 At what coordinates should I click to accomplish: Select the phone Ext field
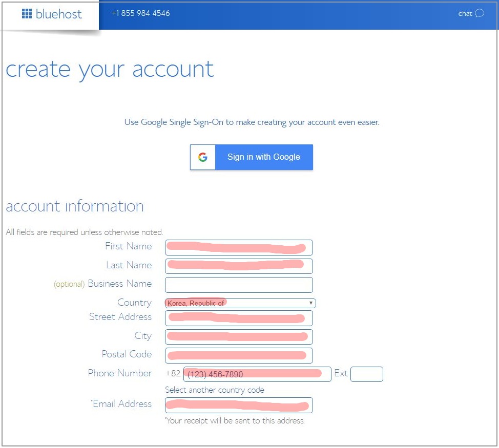click(366, 374)
